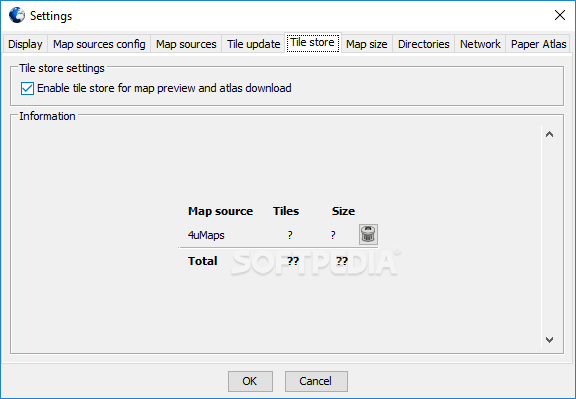This screenshot has height=399, width=576.
Task: Open the Map sources config tab
Action: click(x=99, y=44)
